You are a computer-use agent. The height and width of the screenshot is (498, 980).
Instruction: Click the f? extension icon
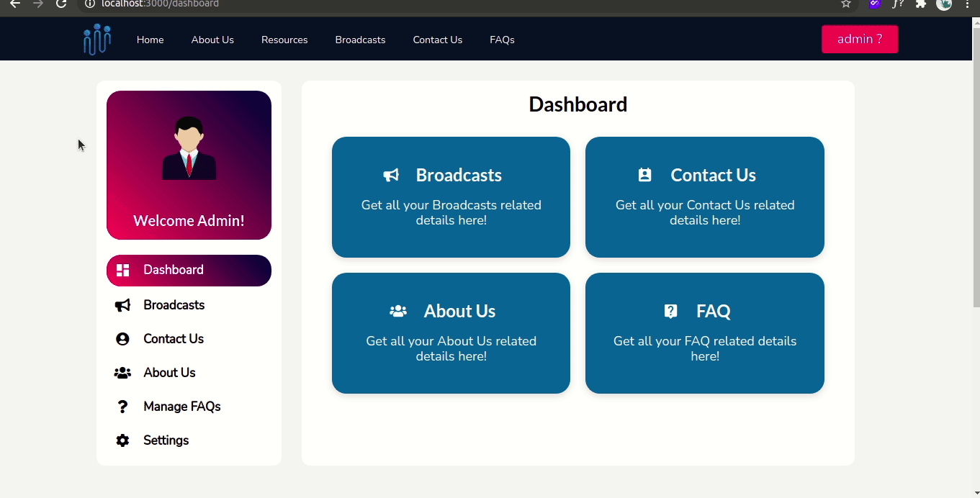point(897,4)
